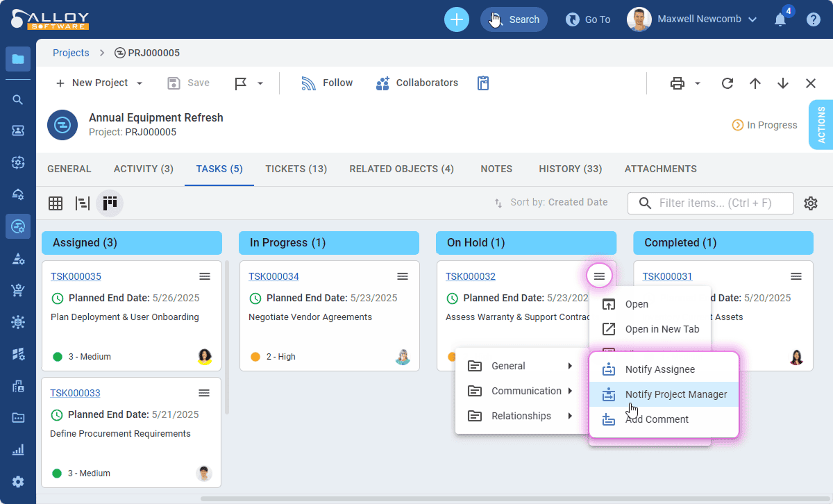
Task: Open Maxwell Newcomb user menu
Action: pos(691,19)
